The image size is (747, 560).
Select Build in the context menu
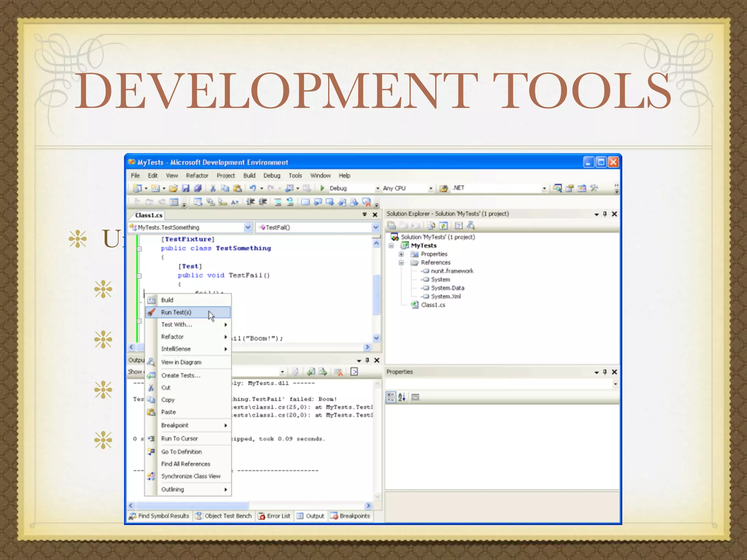188,300
